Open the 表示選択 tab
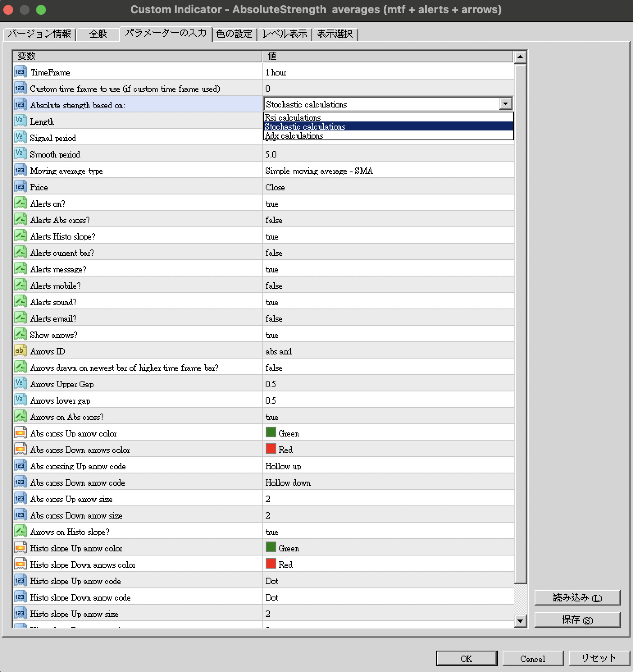 (x=335, y=34)
